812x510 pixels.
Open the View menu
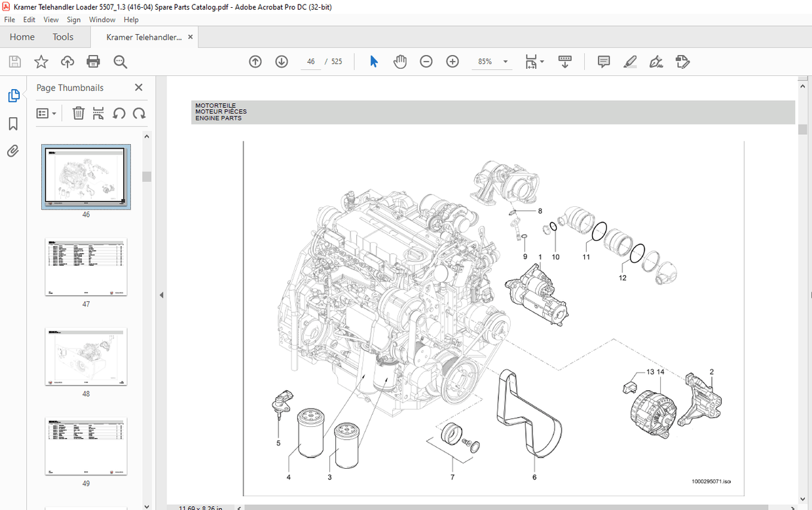coord(50,19)
